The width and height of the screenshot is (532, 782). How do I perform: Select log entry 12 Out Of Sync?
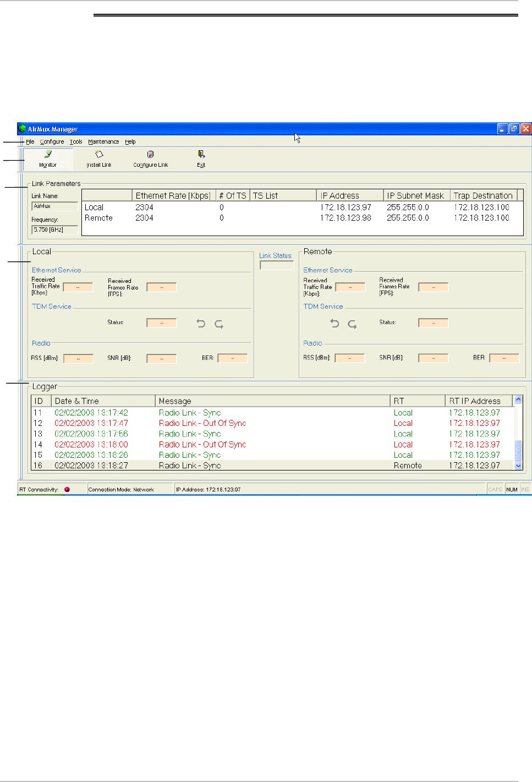(x=273, y=423)
